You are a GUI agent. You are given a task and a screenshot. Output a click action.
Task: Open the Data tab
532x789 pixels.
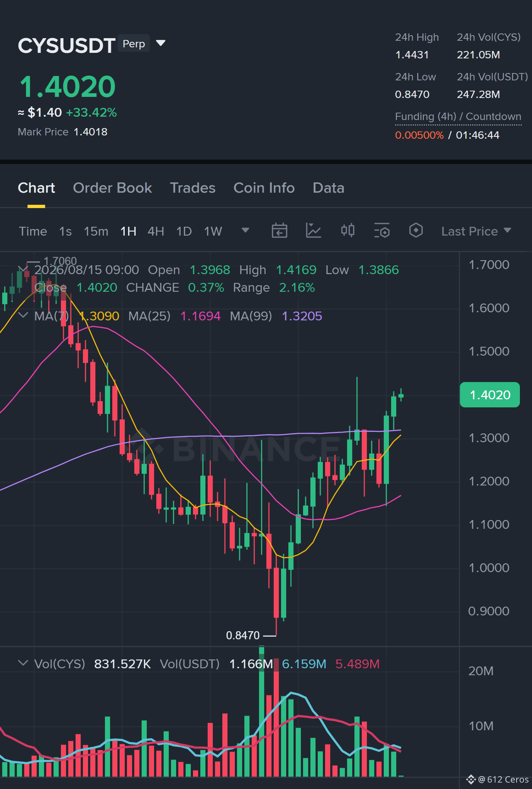(328, 188)
